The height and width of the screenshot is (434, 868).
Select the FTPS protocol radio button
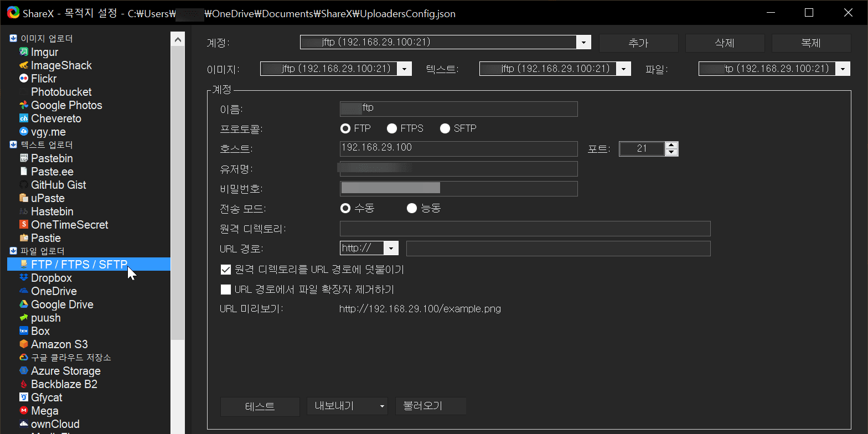tap(392, 128)
